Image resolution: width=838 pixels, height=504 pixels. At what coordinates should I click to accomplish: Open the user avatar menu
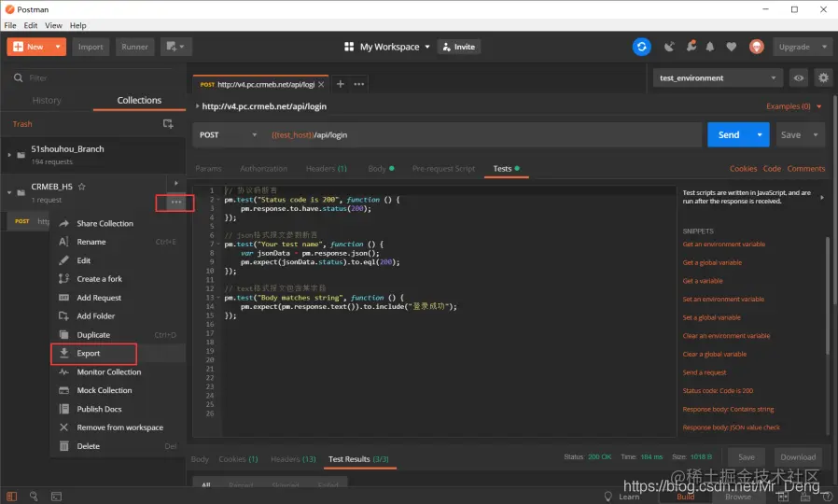(756, 47)
